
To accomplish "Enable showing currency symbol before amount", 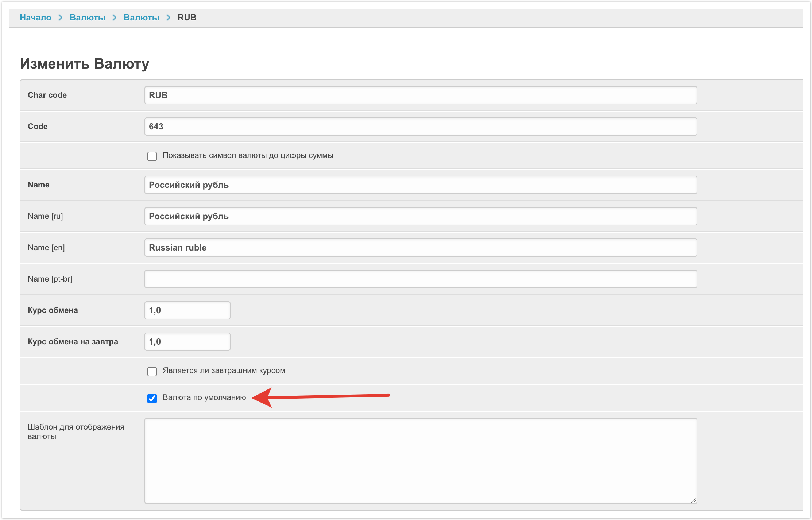I will 152,156.
